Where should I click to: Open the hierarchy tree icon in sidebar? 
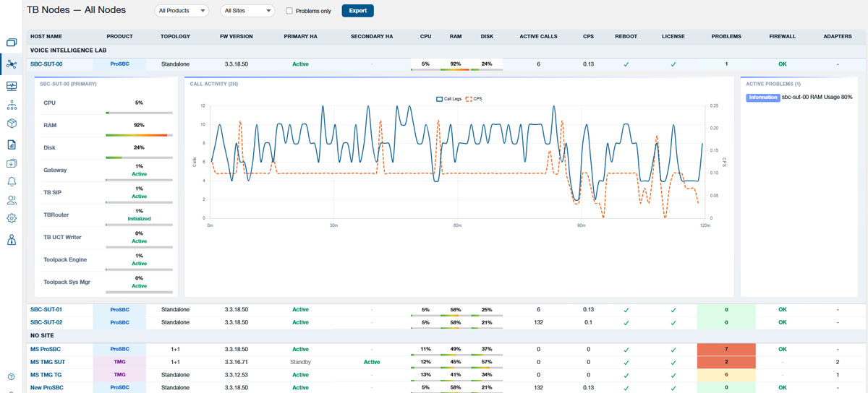pyautogui.click(x=12, y=105)
